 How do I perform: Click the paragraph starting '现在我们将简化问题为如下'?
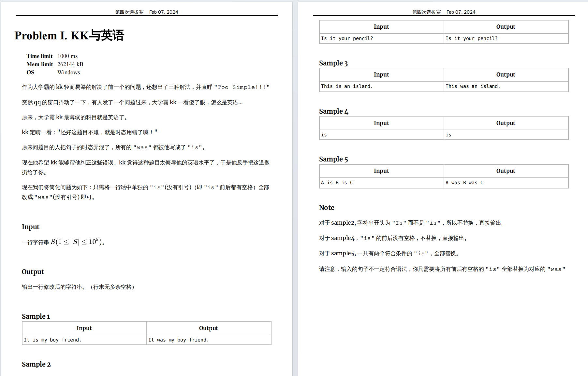[146, 192]
